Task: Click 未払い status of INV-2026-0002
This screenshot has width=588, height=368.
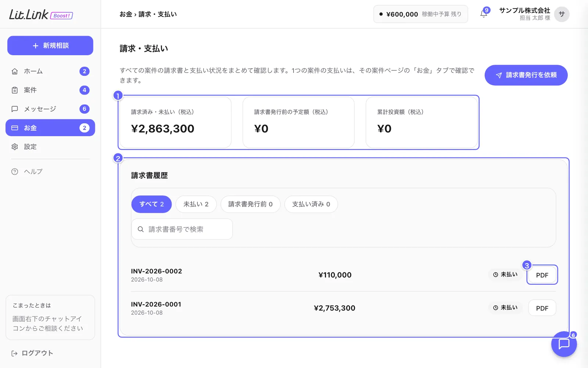Action: [505, 275]
